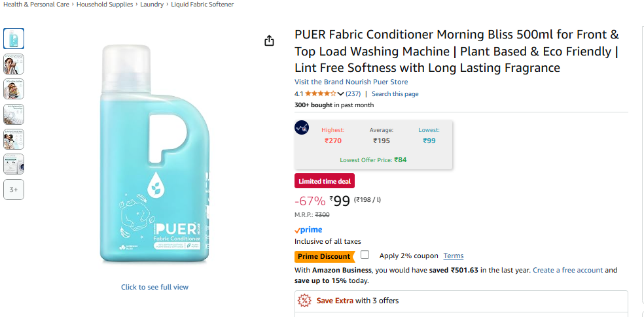Show the washing machine thumbnail image

[x=14, y=164]
